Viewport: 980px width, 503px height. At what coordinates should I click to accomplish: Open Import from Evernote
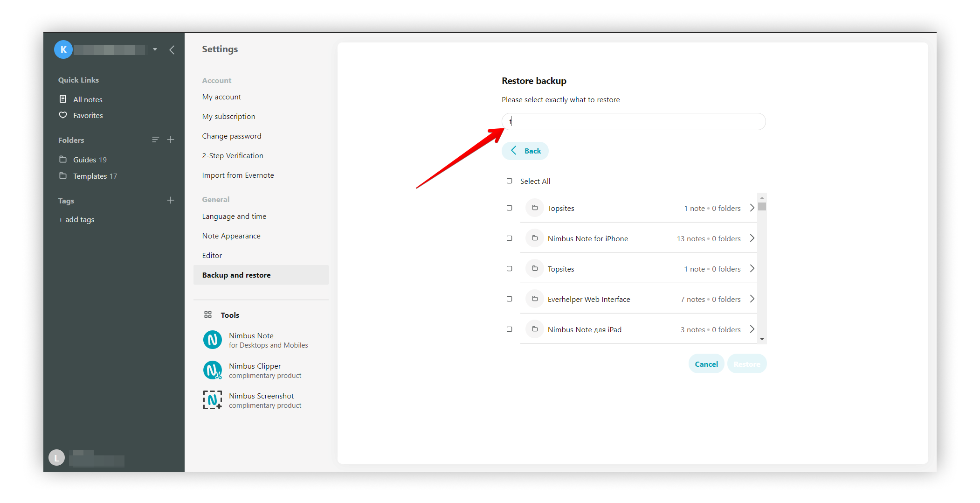pyautogui.click(x=238, y=175)
